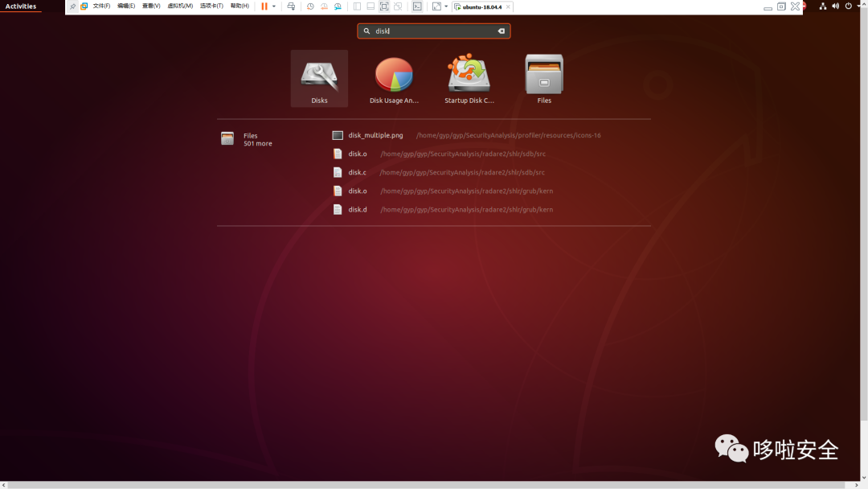The width and height of the screenshot is (868, 489).
Task: Open the network status icon
Action: [823, 6]
